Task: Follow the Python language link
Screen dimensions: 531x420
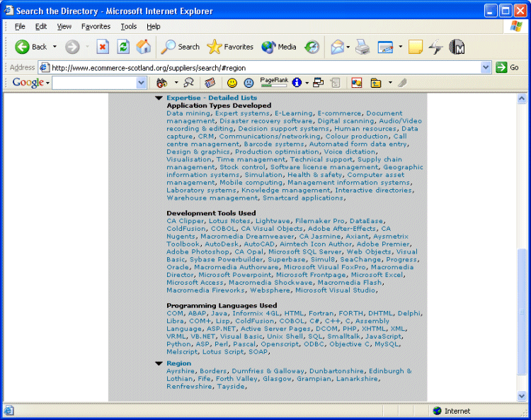Action: (178, 344)
